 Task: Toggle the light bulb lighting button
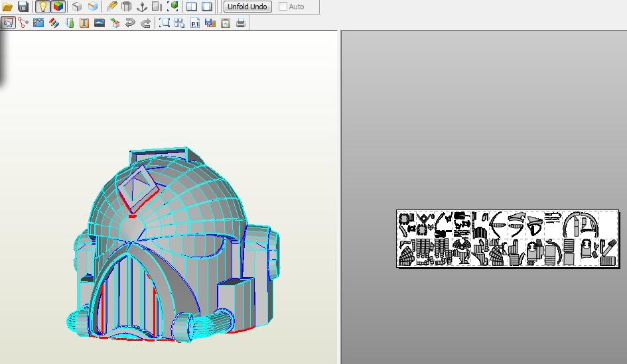tap(42, 7)
